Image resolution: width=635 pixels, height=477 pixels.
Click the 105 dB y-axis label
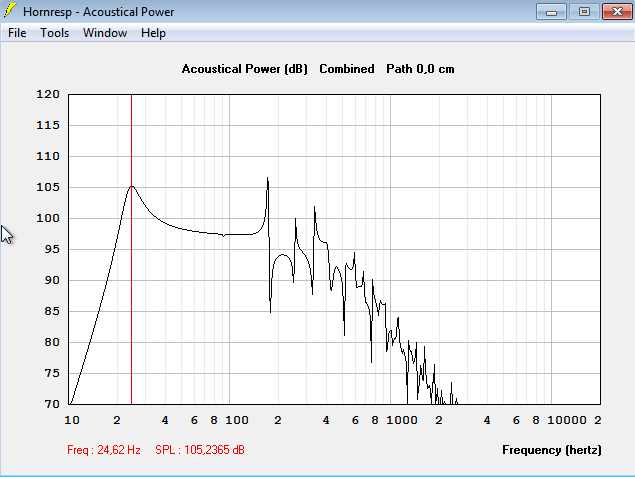[48, 187]
